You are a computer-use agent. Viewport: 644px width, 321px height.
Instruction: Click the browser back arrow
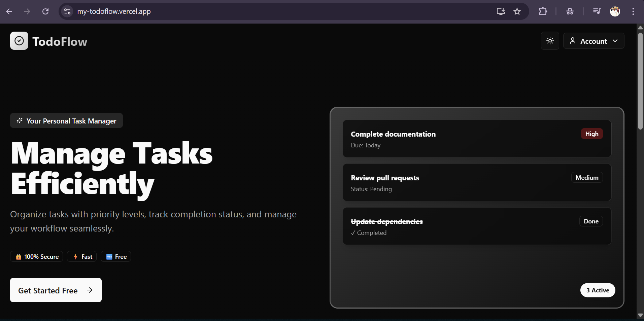9,11
